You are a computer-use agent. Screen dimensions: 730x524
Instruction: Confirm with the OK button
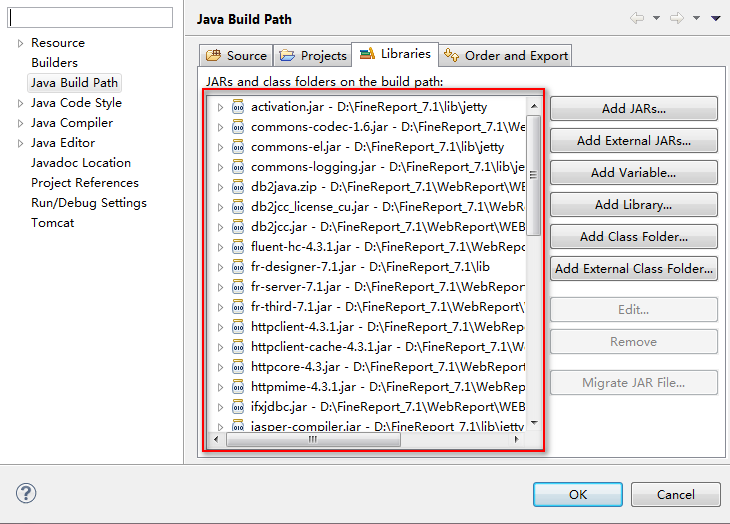[x=578, y=494]
